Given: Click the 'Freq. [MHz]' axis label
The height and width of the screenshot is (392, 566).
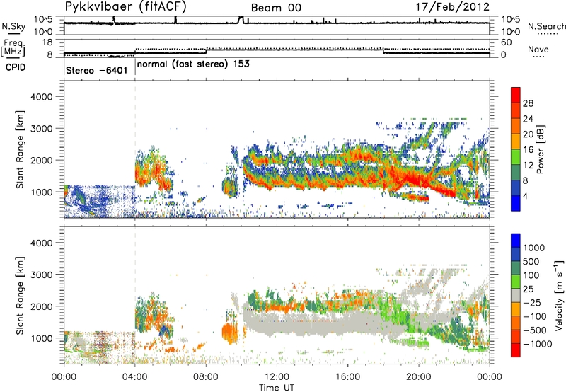Looking at the screenshot, I should (x=13, y=48).
